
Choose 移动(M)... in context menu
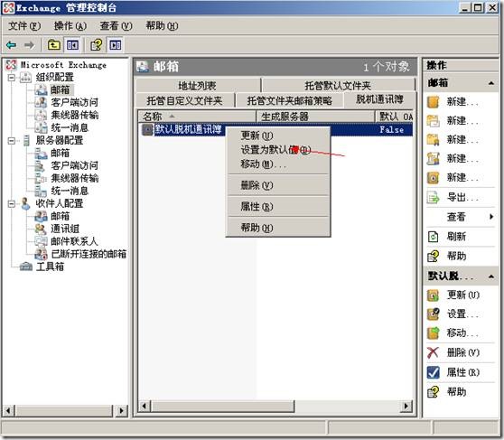coord(278,164)
